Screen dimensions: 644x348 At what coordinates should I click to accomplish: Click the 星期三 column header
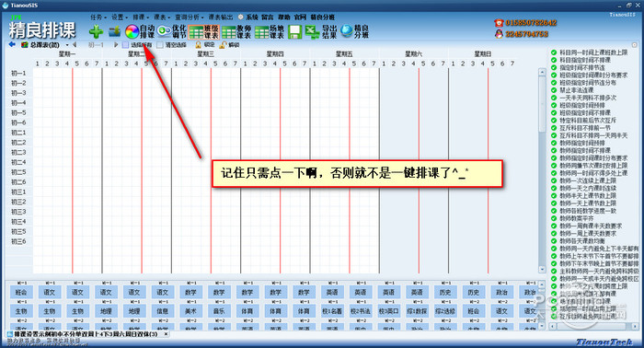pyautogui.click(x=206, y=53)
